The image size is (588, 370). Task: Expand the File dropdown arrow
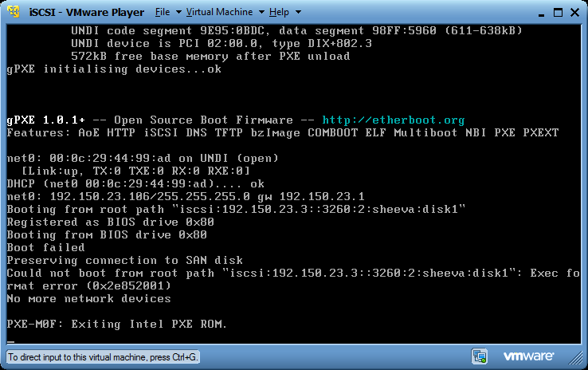pos(178,13)
